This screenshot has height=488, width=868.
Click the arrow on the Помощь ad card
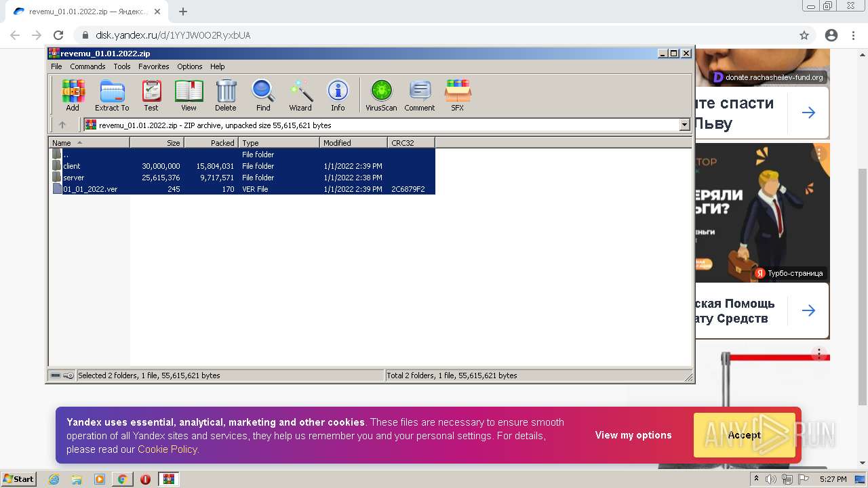pos(808,310)
